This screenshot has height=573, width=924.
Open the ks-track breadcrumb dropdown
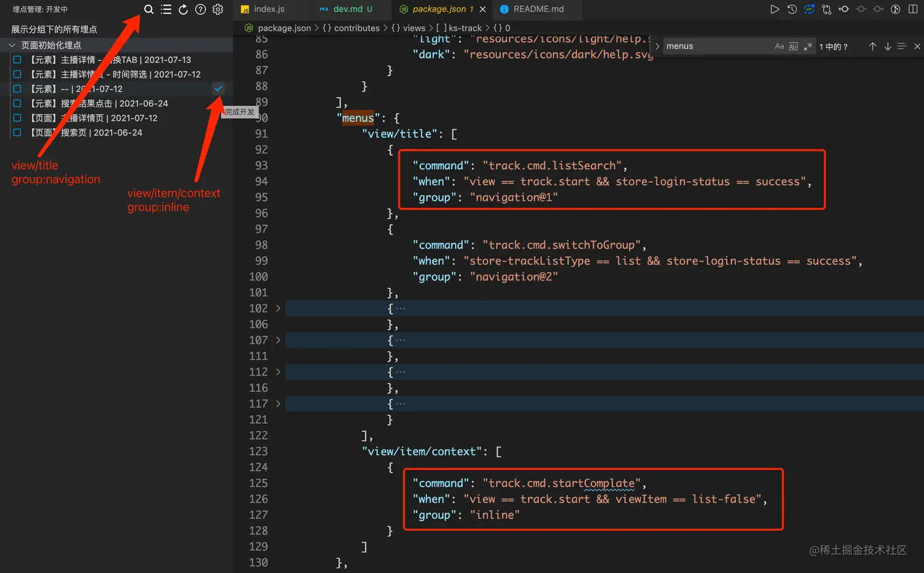[459, 28]
